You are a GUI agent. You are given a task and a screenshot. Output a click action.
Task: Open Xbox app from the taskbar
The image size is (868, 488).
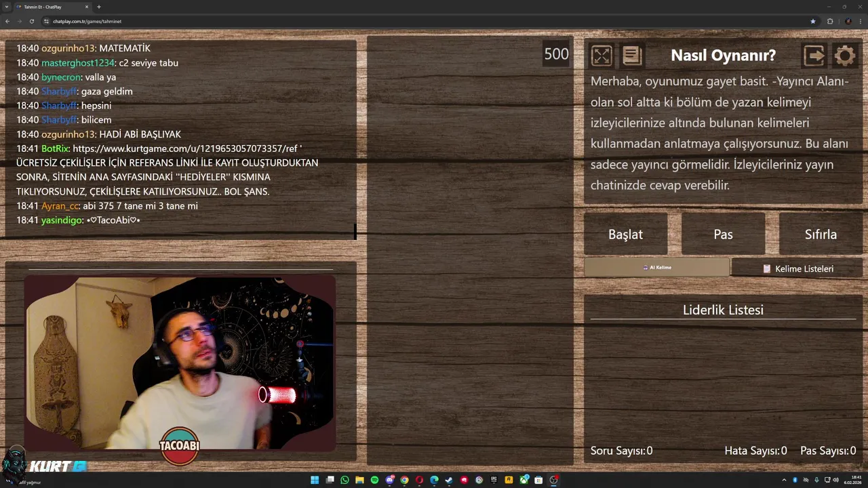pos(524,480)
